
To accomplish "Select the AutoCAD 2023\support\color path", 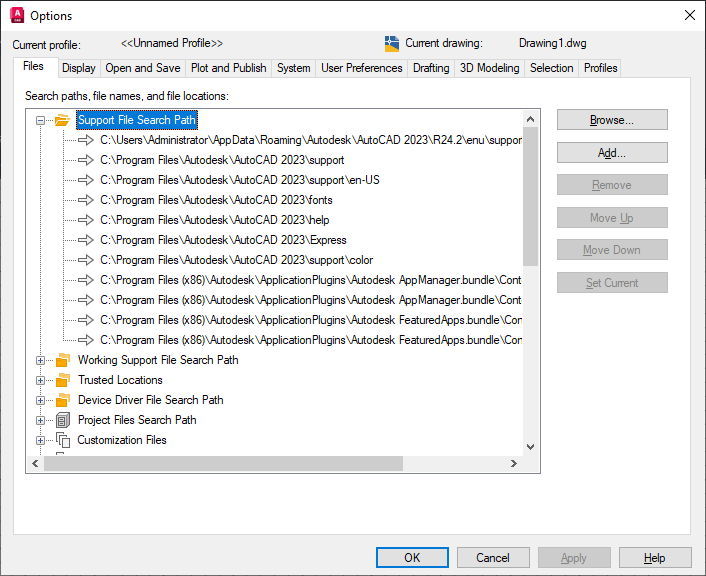I will [x=236, y=260].
